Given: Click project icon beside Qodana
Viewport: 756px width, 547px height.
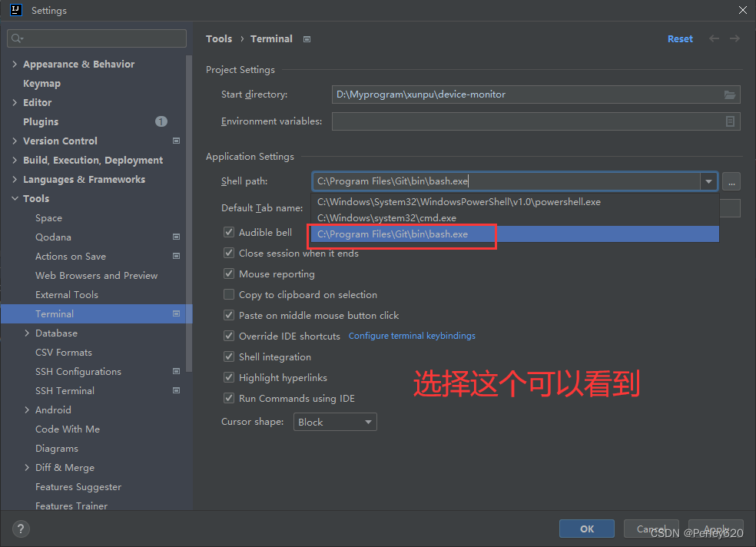Looking at the screenshot, I should [177, 237].
